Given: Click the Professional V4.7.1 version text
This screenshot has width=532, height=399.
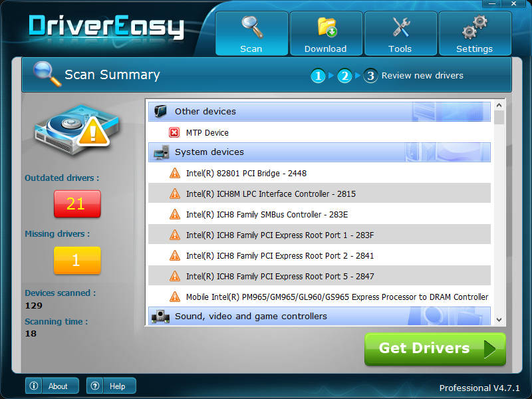Looking at the screenshot, I should pos(479,388).
